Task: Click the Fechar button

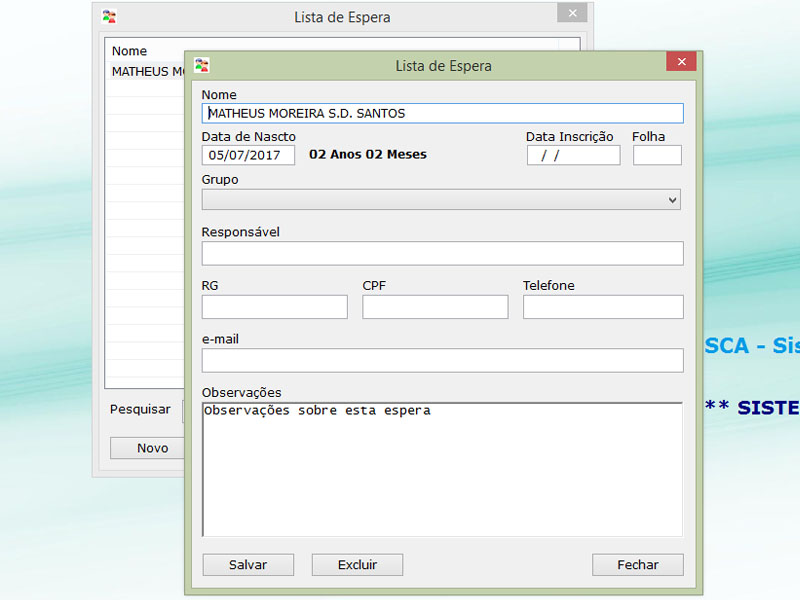Action: [637, 565]
